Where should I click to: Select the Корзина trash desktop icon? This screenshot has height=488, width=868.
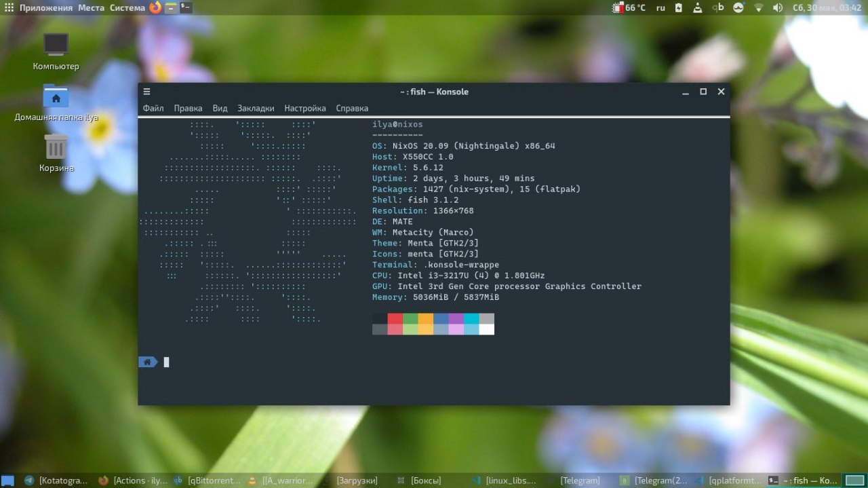point(56,153)
